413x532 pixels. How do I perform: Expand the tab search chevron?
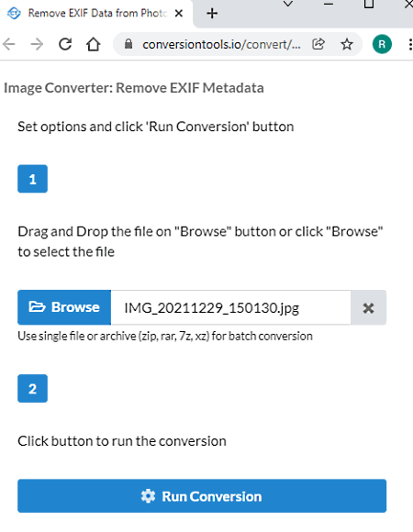point(288,4)
